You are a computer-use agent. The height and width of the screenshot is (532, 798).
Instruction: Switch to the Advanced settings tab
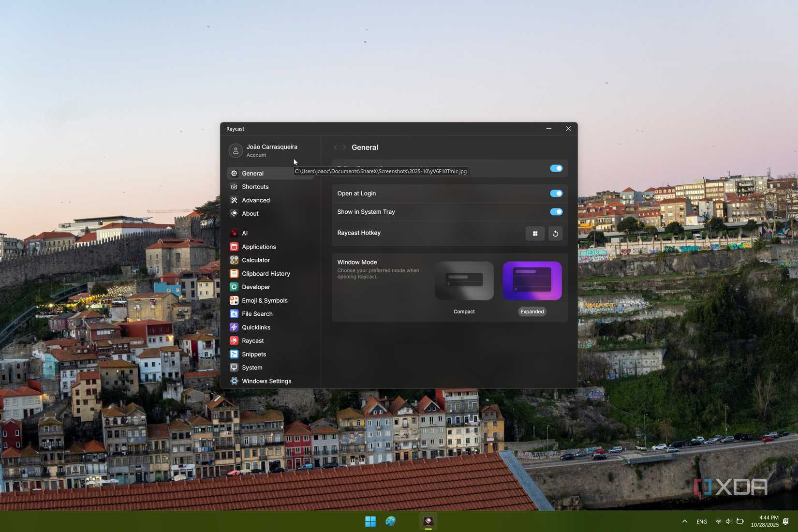(x=270, y=200)
